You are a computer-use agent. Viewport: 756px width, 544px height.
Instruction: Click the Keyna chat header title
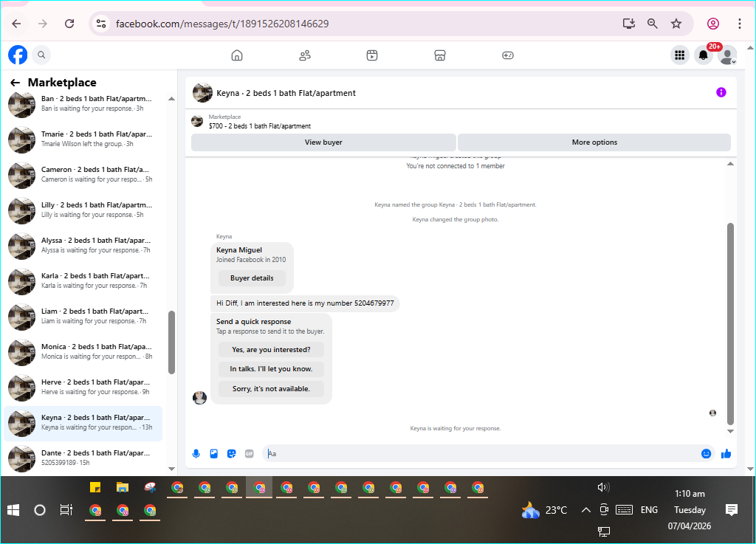(286, 93)
